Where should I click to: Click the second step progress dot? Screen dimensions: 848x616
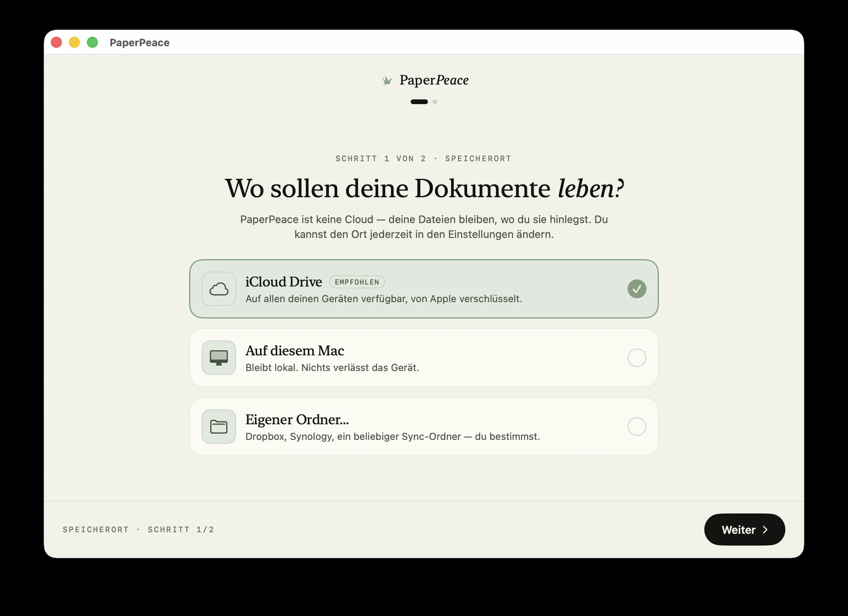pos(435,102)
